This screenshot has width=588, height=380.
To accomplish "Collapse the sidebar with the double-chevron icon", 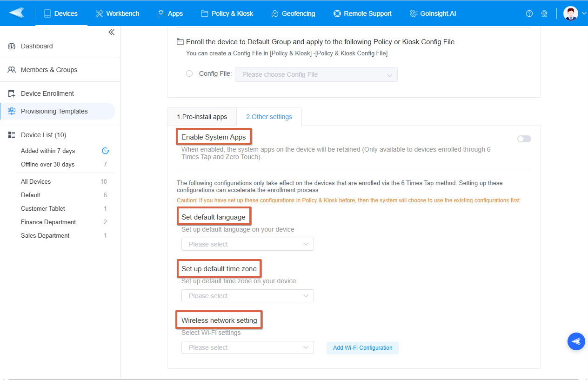I will [111, 32].
